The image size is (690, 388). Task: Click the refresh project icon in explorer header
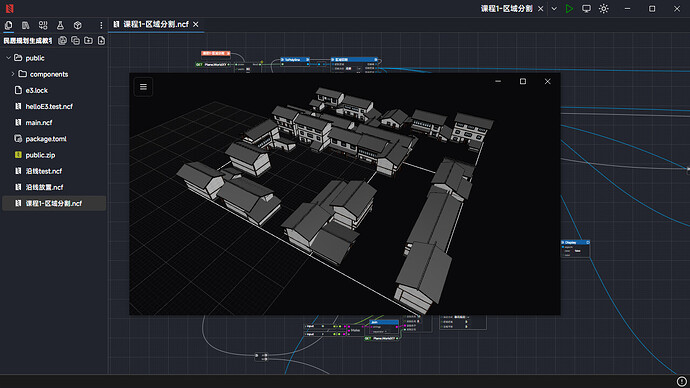click(62, 40)
